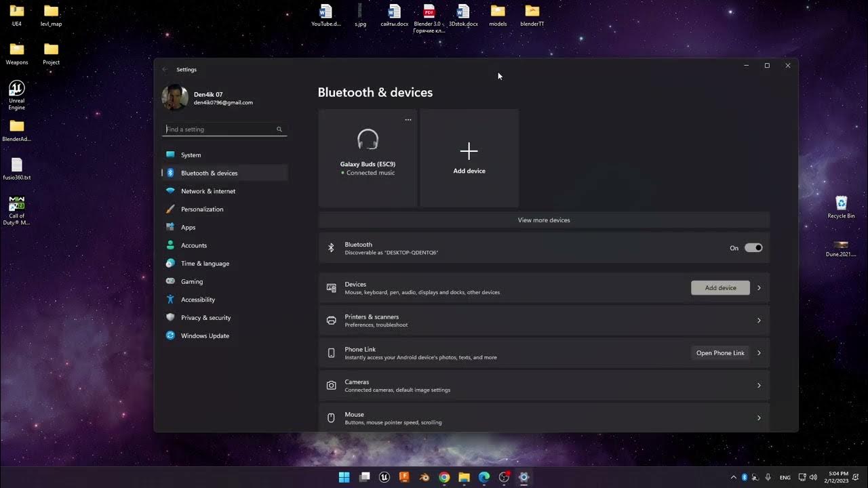
Task: Click the Bluetooth tray icon
Action: pos(744,477)
